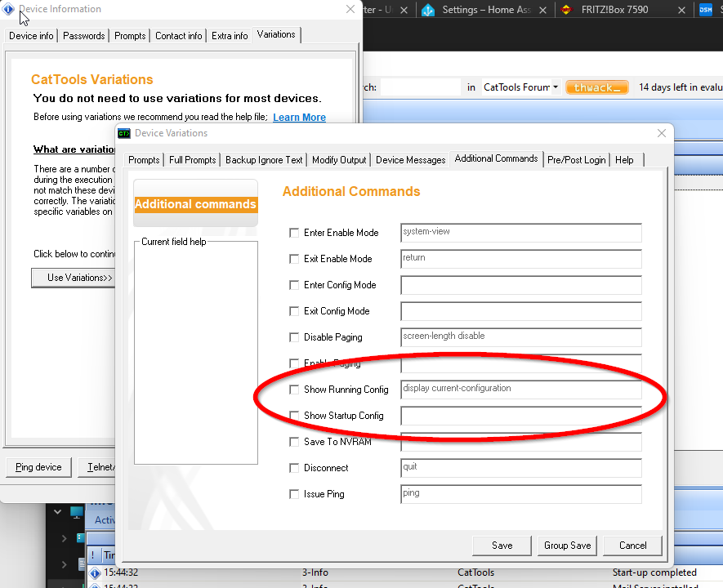The image size is (723, 588).
Task: Click the 3-Info priority cell at 15:44:32
Action: (315, 572)
